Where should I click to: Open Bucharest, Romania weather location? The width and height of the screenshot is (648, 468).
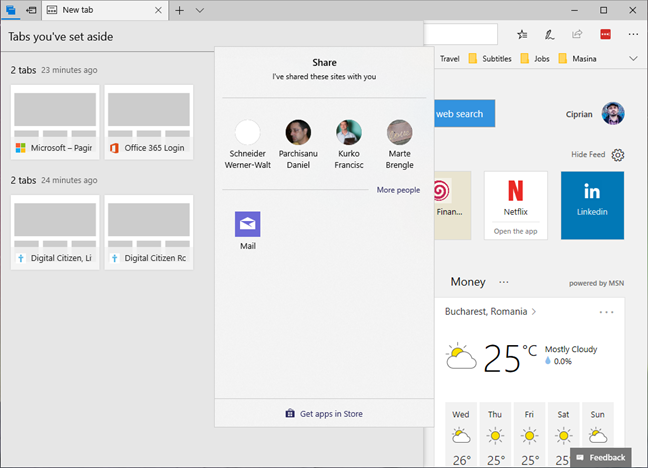coord(490,311)
